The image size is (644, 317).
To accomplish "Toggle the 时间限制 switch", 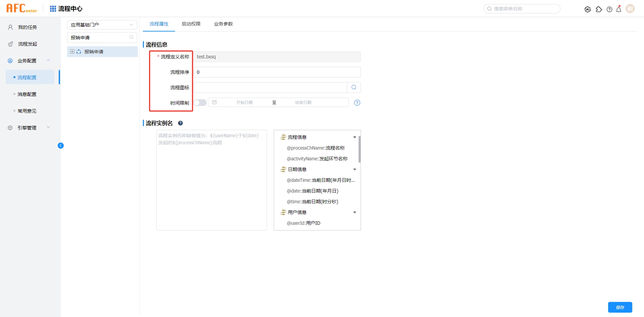I will coord(200,103).
